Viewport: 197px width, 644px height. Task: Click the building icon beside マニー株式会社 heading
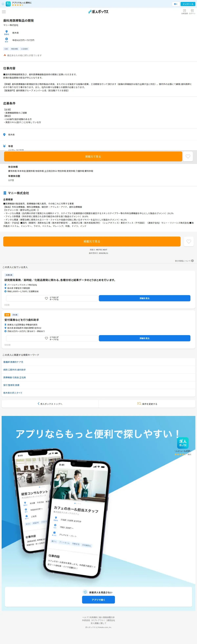coord(5,193)
